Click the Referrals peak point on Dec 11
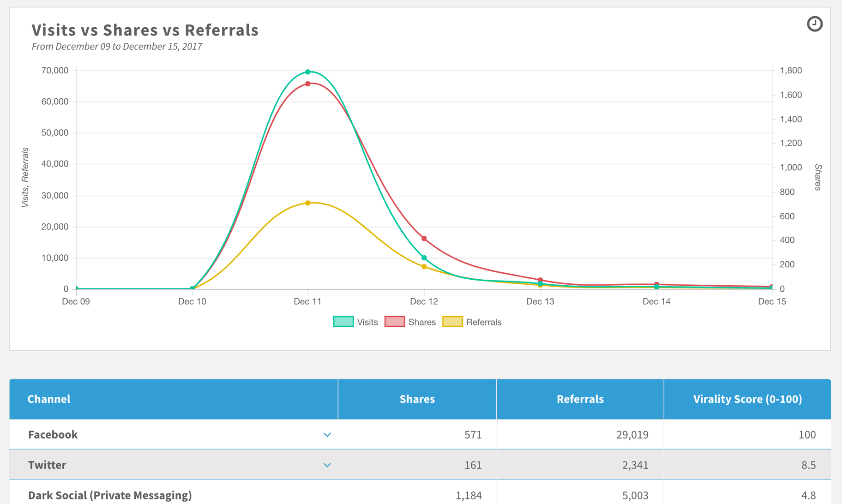This screenshot has width=842, height=504. point(308,203)
